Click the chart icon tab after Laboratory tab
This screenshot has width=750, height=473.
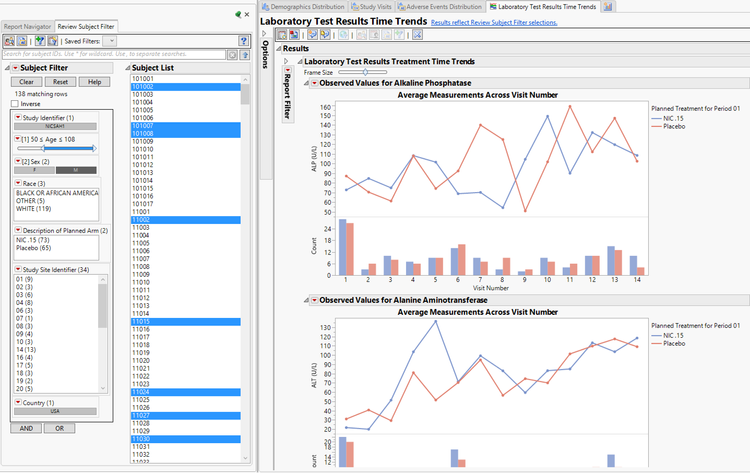tap(607, 7)
